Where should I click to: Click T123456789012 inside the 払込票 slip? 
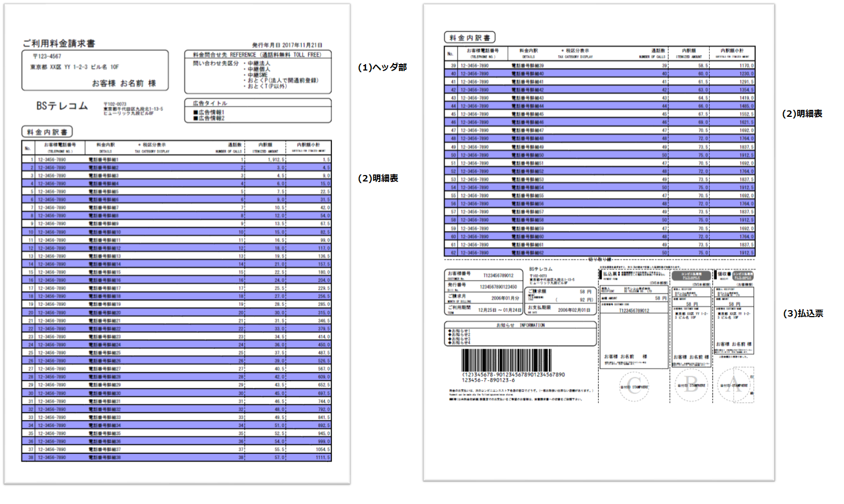pos(634,311)
